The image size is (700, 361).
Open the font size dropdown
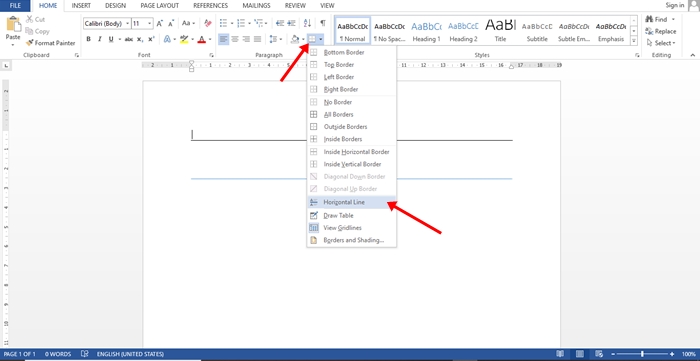pyautogui.click(x=150, y=23)
